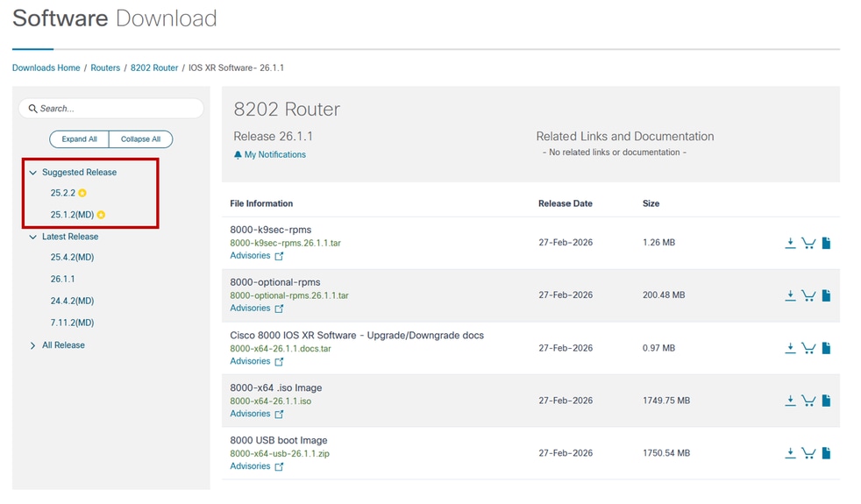The image size is (861, 504).
Task: Collapse the Suggested Release section
Action: pos(33,173)
